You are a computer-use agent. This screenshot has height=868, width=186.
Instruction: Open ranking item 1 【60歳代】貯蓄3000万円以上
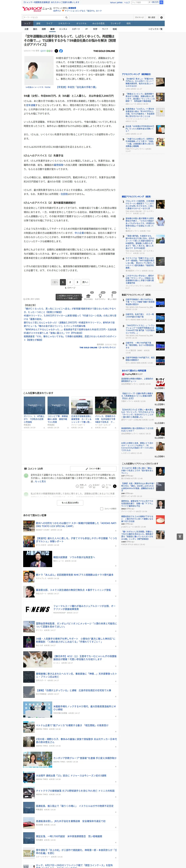pos(140,83)
